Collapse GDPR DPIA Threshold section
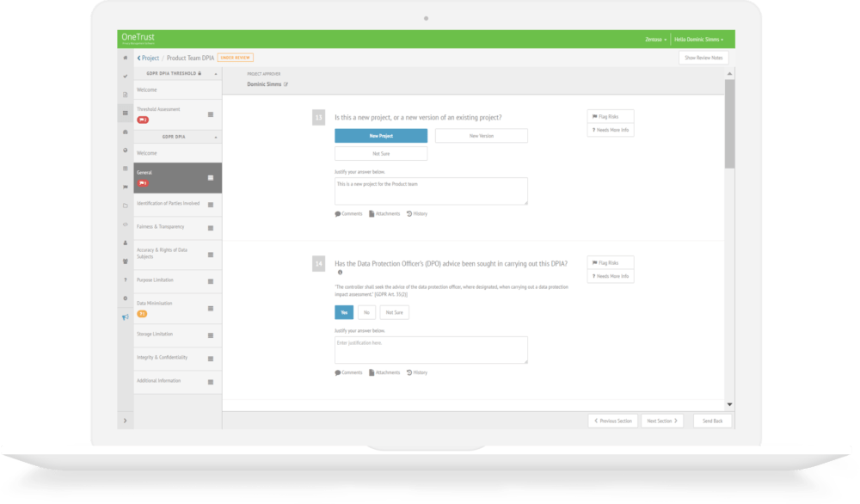Screen dimensions: 860x504 point(216,74)
